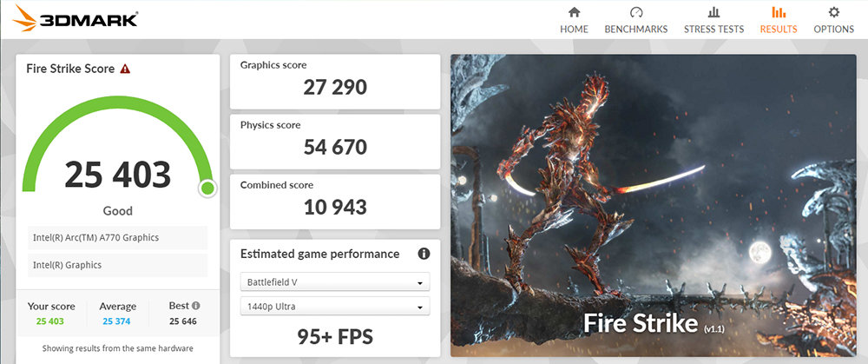Click the Best score value 25 646
Screen dimensions: 868x364
181,321
